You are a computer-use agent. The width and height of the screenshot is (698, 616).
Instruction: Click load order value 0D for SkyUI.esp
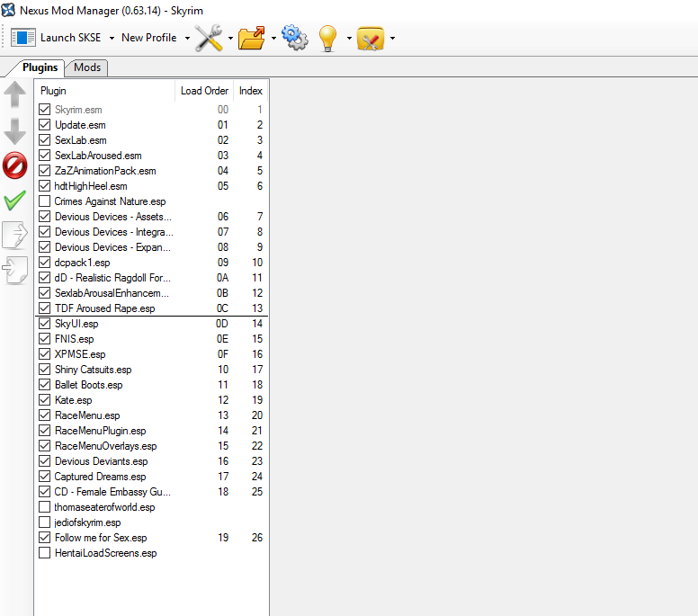tap(222, 324)
